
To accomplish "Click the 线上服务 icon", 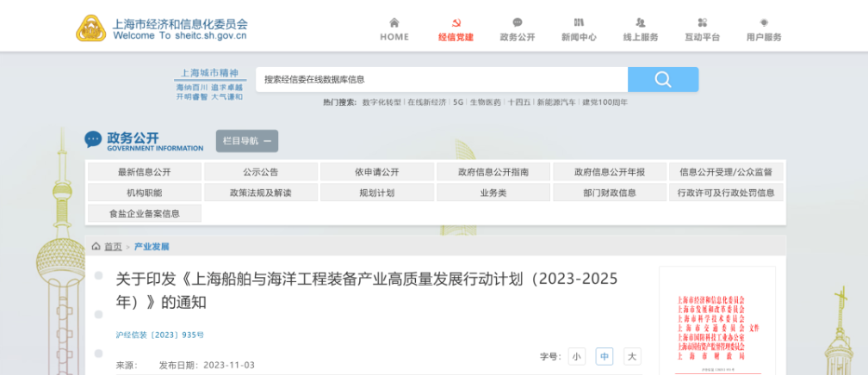I will pos(640,22).
